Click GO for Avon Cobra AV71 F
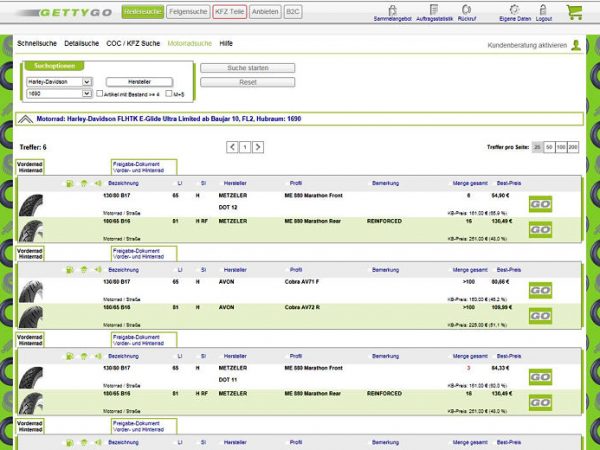 click(x=540, y=290)
